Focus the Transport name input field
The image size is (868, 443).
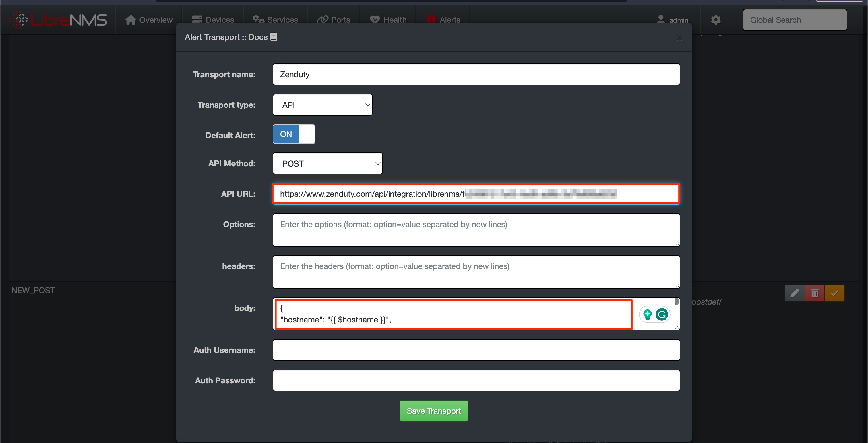point(476,75)
